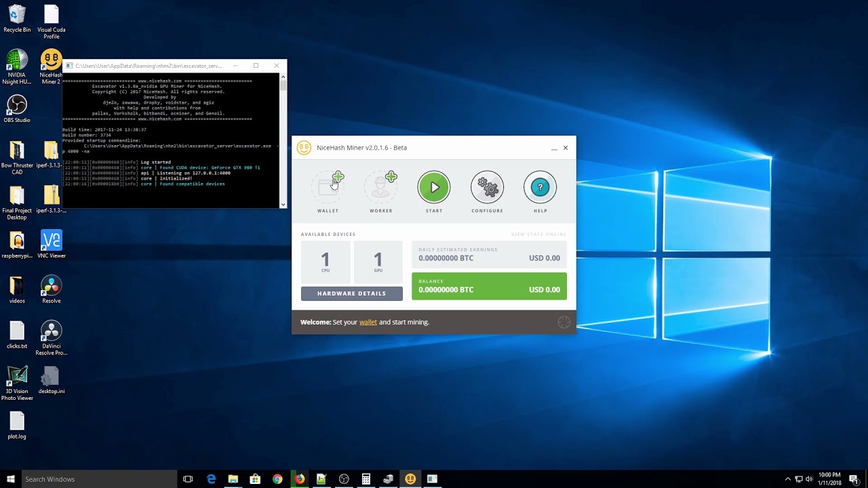Image resolution: width=868 pixels, height=488 pixels.
Task: Click the Daily Estimated Earnings panel
Action: click(489, 255)
